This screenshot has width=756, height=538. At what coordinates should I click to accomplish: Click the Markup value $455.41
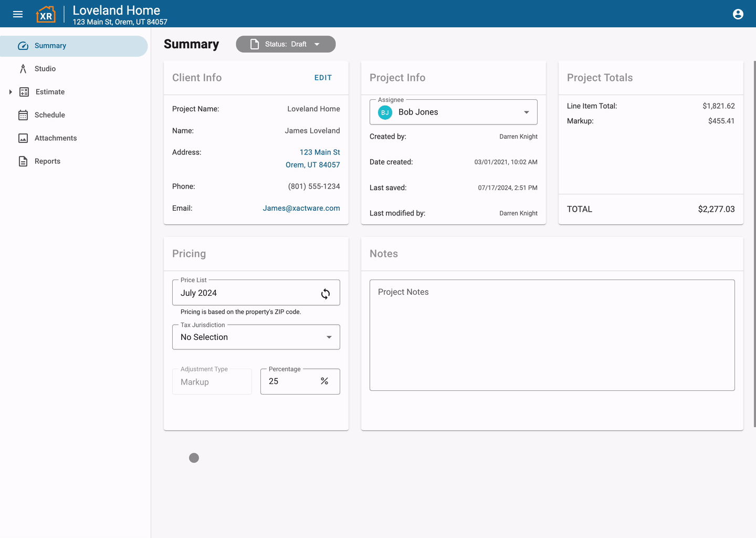pyautogui.click(x=721, y=121)
